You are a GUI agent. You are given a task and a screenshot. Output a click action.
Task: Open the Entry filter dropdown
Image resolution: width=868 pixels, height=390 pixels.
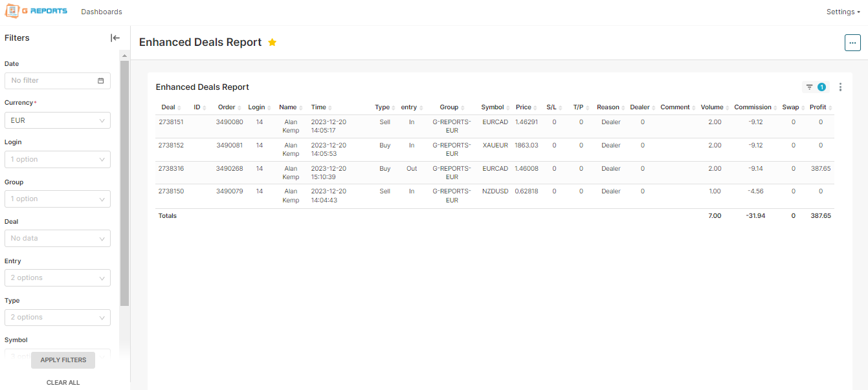tap(58, 278)
